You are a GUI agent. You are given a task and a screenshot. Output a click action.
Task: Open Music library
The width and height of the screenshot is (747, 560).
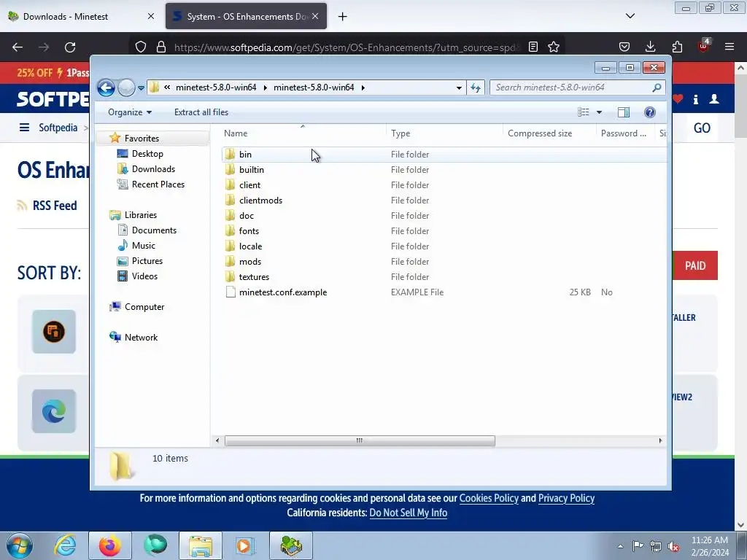coord(144,246)
